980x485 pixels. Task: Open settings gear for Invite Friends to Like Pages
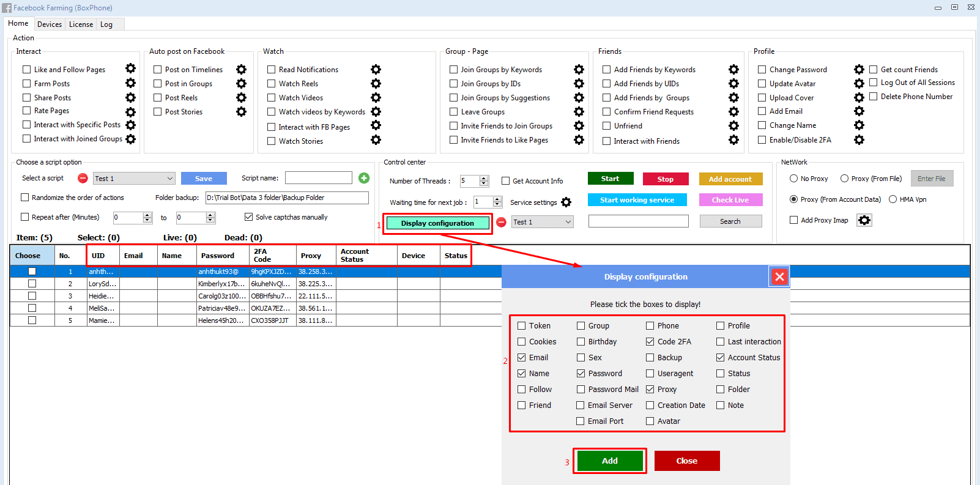tap(579, 140)
